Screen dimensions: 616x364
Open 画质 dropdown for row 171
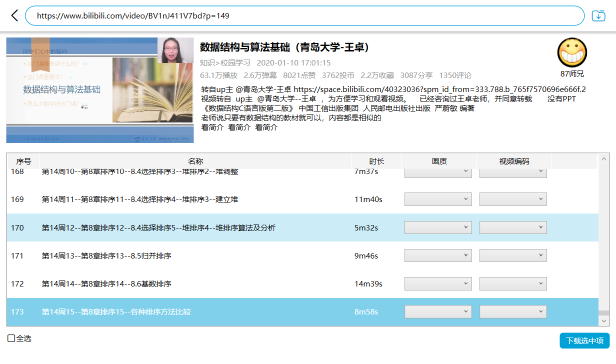tap(438, 255)
